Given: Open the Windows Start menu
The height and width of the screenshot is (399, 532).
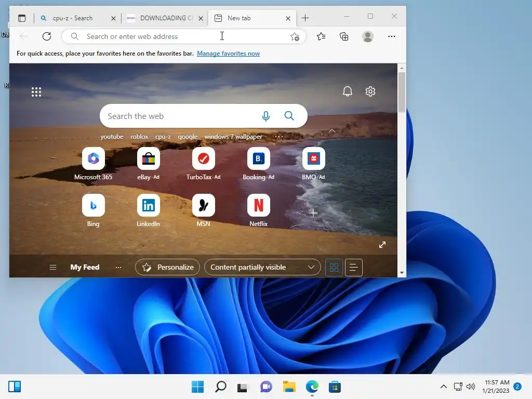Looking at the screenshot, I should click(x=198, y=387).
